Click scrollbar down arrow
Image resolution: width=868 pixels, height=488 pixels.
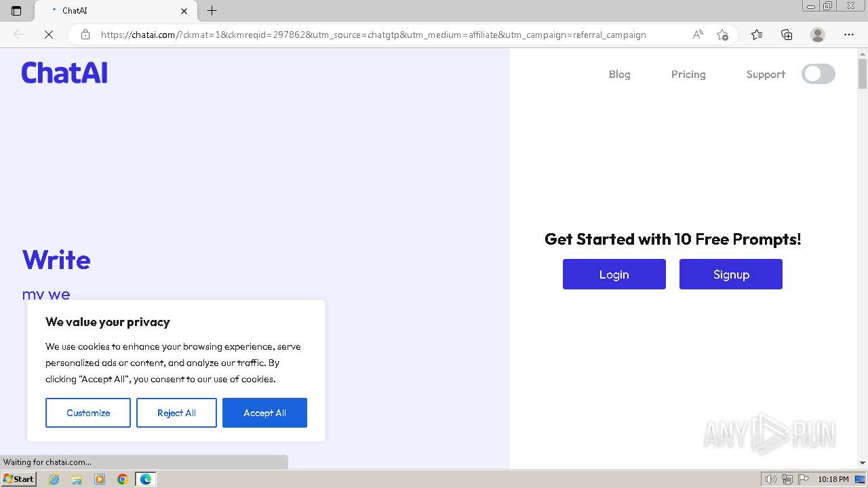pos(863,463)
